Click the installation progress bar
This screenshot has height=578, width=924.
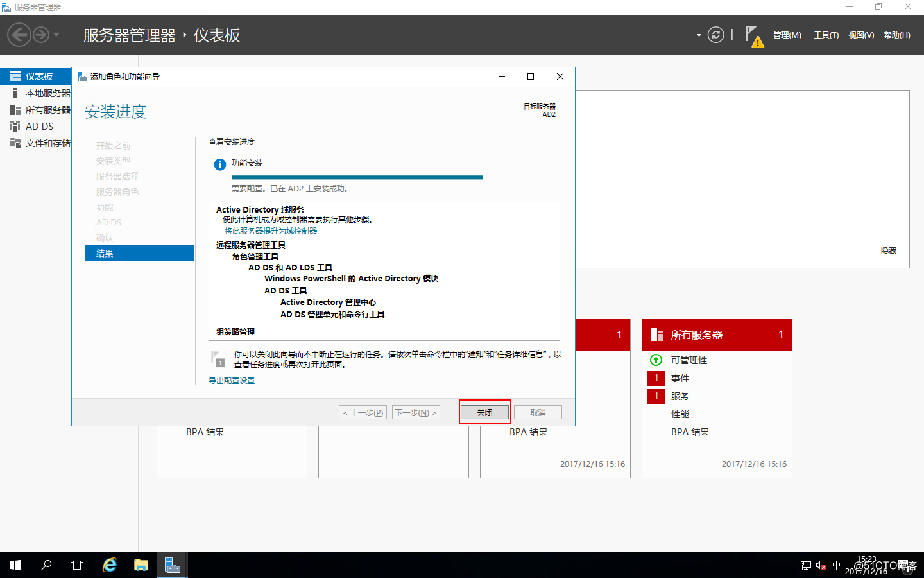pyautogui.click(x=357, y=177)
